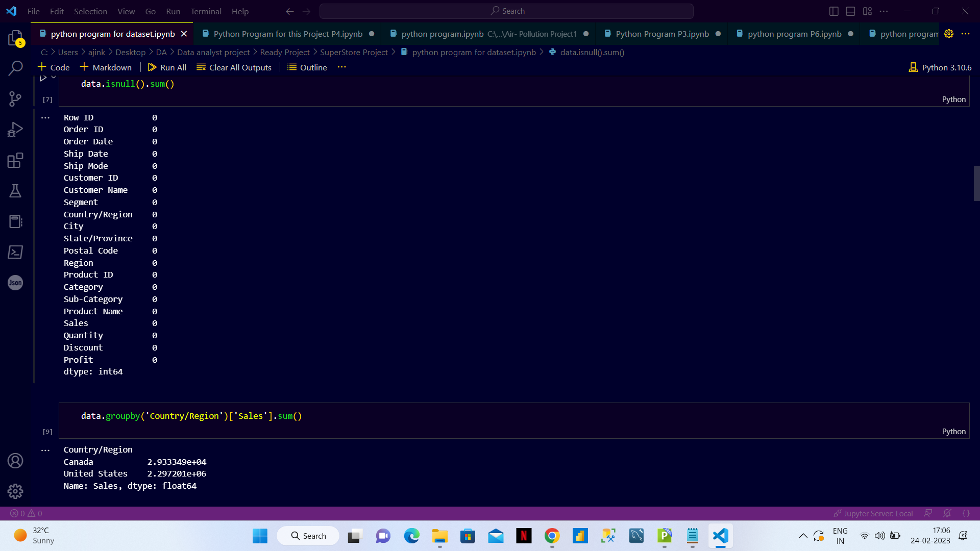This screenshot has height=551, width=980.
Task: Toggle the bottom panel layout icon
Action: [x=850, y=11]
